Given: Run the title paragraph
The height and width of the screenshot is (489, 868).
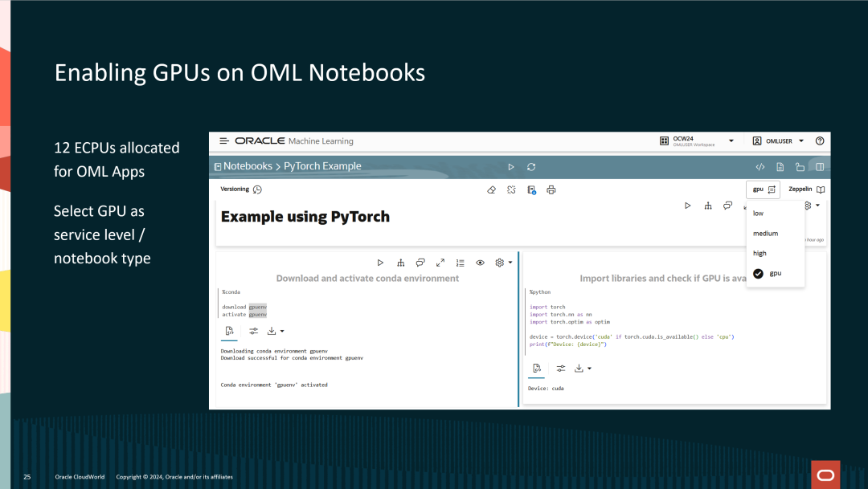Looking at the screenshot, I should coord(687,206).
